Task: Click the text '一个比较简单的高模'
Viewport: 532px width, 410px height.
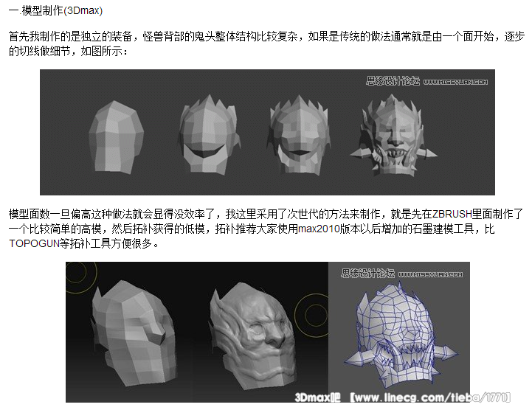Action: [55, 229]
